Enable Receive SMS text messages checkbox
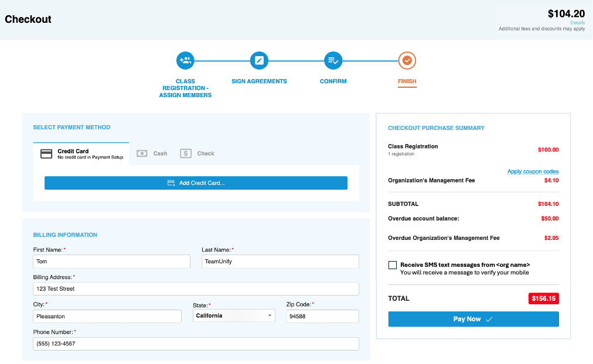The width and height of the screenshot is (593, 364). coord(393,265)
